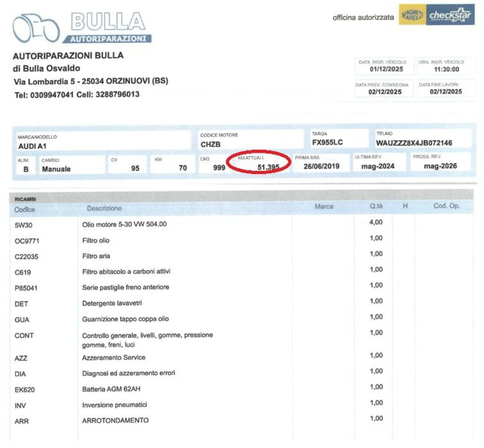Click the 'Q.tà' column header

(376, 206)
